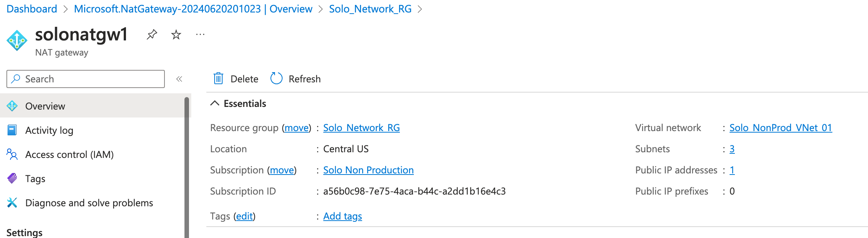Open the Solo_Network_RG resource group link
Image resolution: width=868 pixels, height=238 pixels.
click(361, 128)
